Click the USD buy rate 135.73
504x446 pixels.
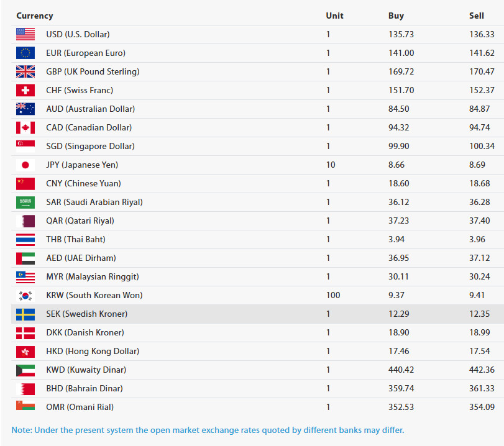(401, 34)
